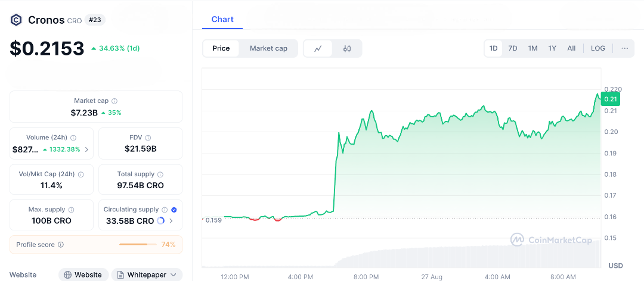Switch to the candlestick chart icon
The width and height of the screenshot is (644, 281).
tap(347, 48)
